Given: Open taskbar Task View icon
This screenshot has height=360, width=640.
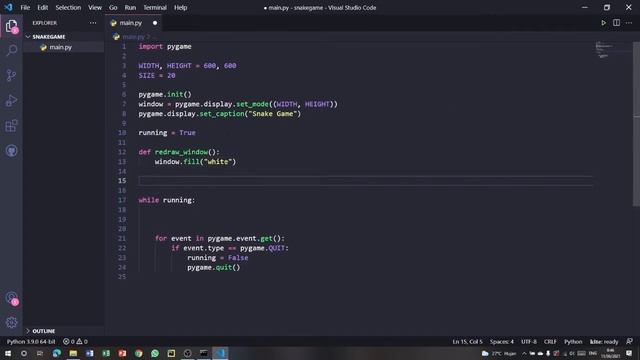Looking at the screenshot, I should (40, 353).
